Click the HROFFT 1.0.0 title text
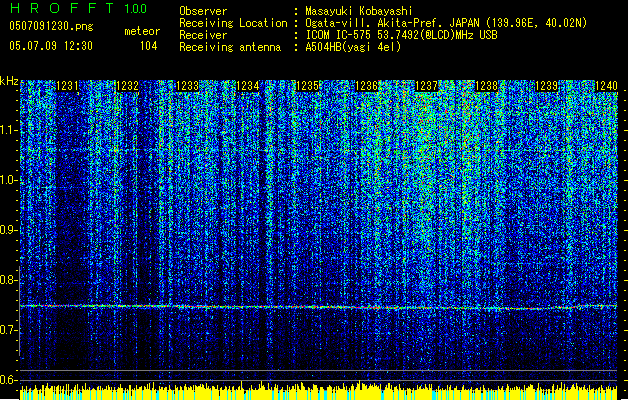This screenshot has width=629, height=400. [x=79, y=8]
